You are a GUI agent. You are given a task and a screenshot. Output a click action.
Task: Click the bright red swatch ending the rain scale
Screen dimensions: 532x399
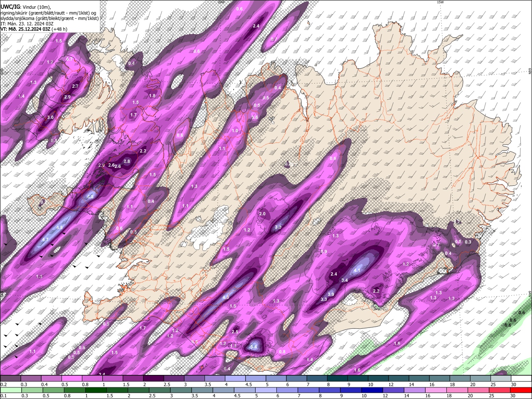[521, 390]
